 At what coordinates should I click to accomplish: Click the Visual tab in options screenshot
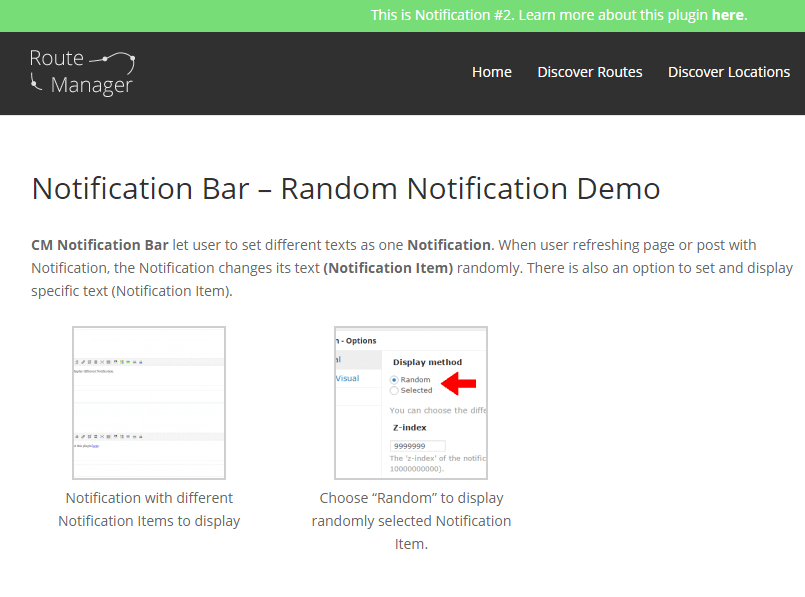coord(347,378)
